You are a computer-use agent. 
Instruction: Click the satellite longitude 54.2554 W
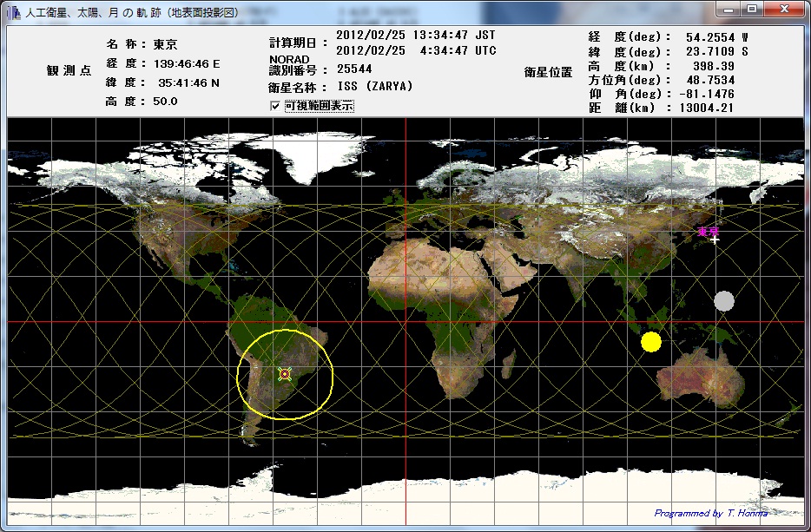[717, 37]
